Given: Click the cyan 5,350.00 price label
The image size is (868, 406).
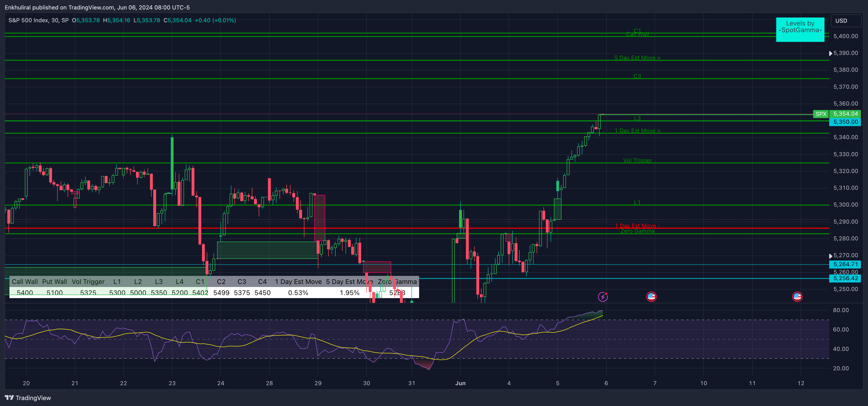Looking at the screenshot, I should coord(845,122).
